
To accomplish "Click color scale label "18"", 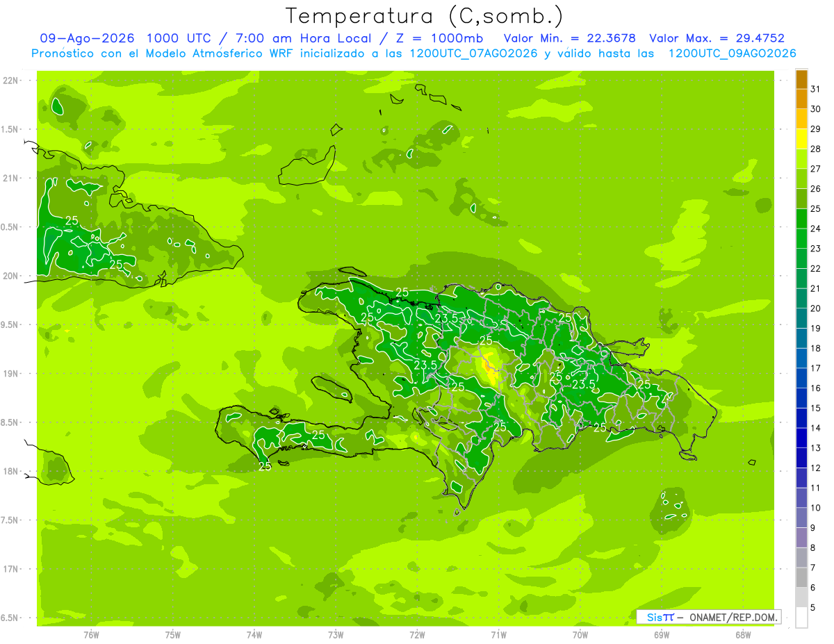I will (x=815, y=348).
